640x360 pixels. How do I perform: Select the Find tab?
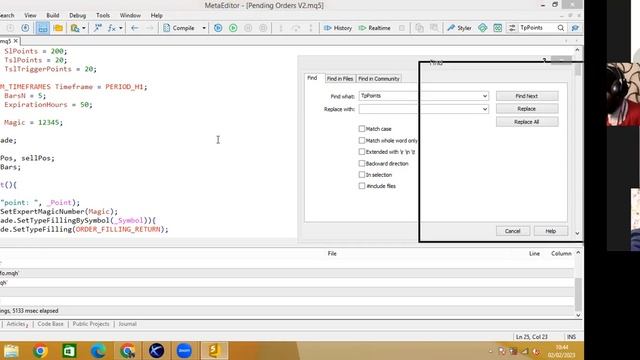click(312, 78)
